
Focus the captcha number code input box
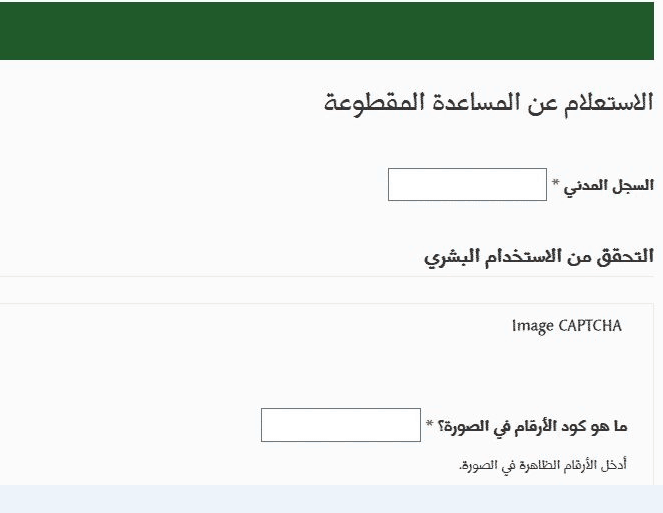point(341,425)
